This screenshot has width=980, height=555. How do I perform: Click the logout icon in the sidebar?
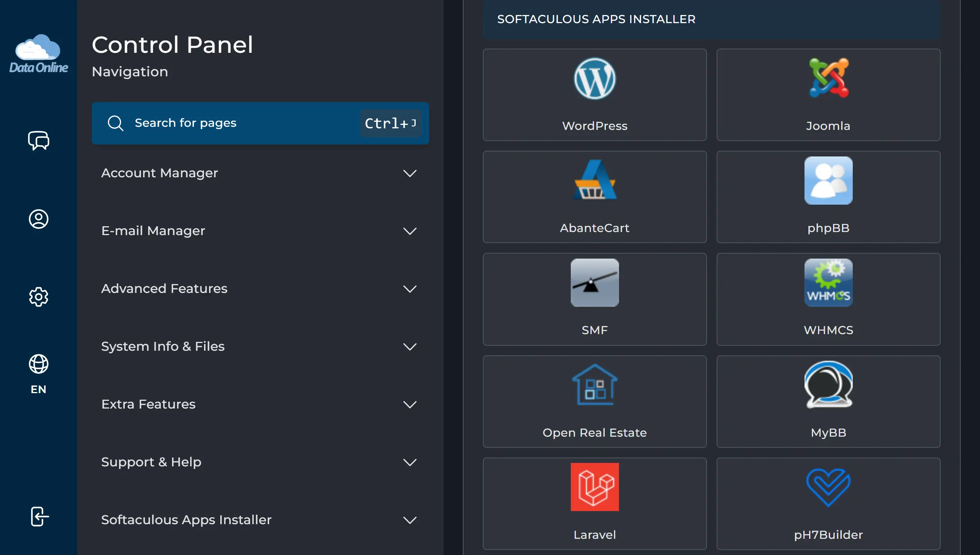[x=39, y=516]
